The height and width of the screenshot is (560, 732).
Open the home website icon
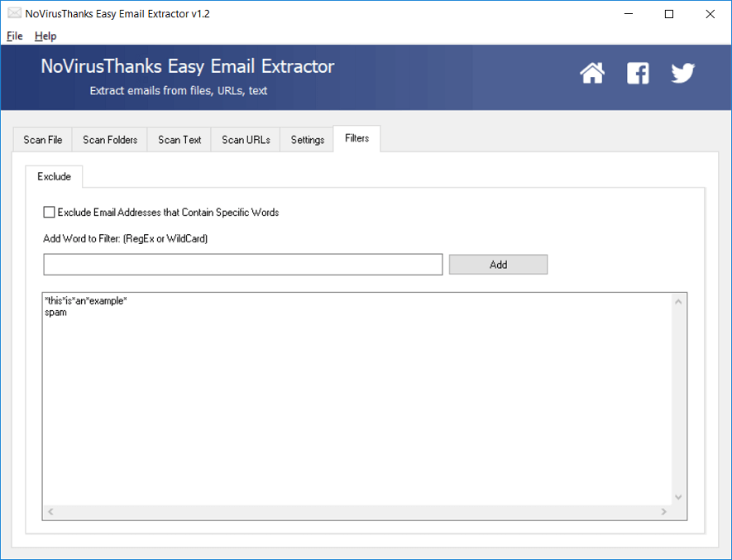click(x=592, y=73)
